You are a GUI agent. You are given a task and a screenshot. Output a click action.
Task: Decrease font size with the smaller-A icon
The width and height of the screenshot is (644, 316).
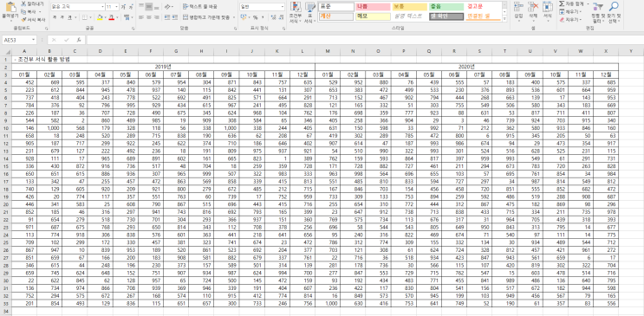[131, 7]
